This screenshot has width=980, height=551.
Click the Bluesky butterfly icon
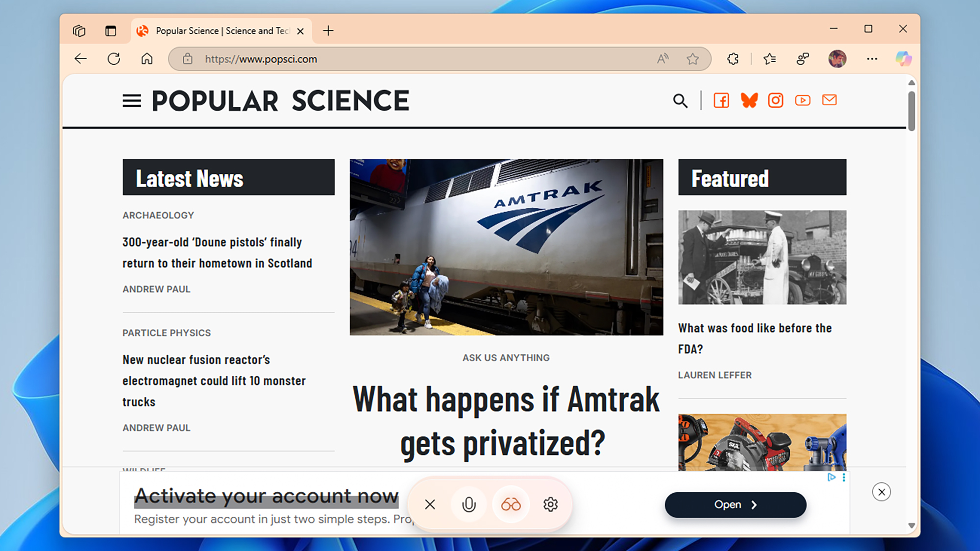point(749,100)
